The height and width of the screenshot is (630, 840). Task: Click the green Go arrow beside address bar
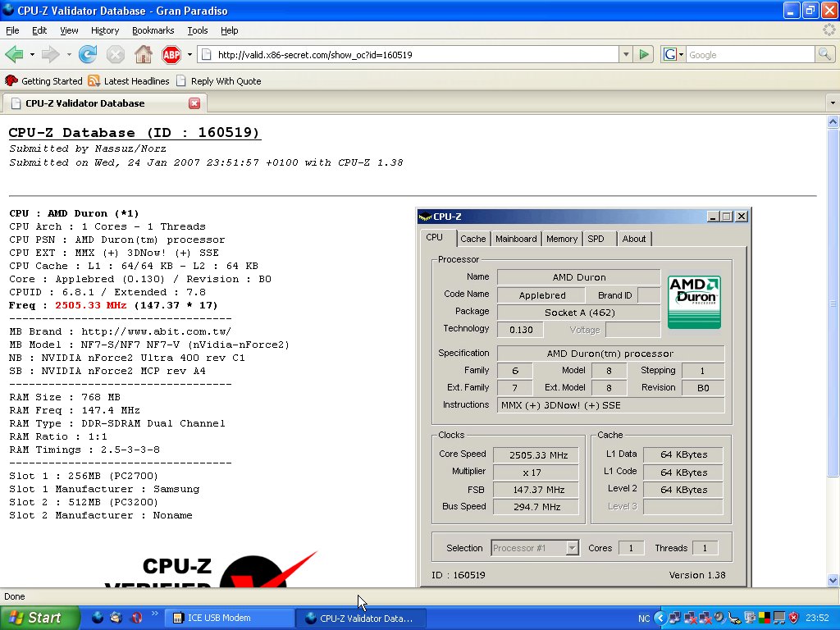(644, 54)
